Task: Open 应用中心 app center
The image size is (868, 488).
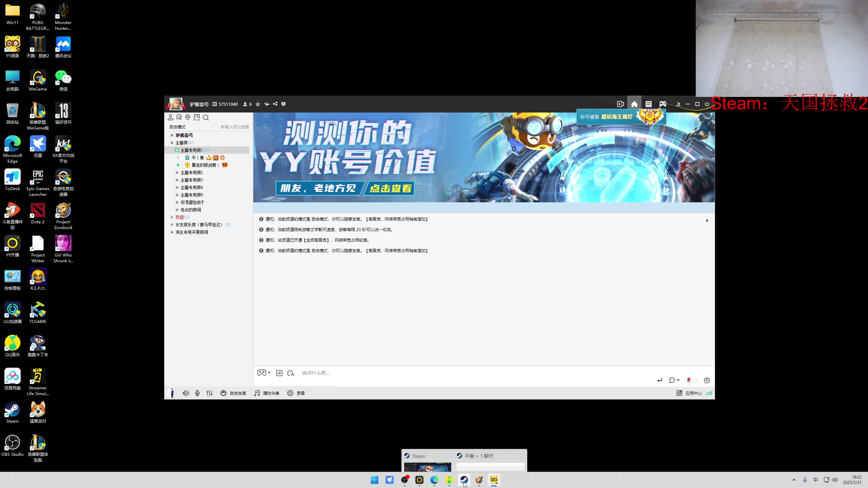Action: [x=689, y=393]
